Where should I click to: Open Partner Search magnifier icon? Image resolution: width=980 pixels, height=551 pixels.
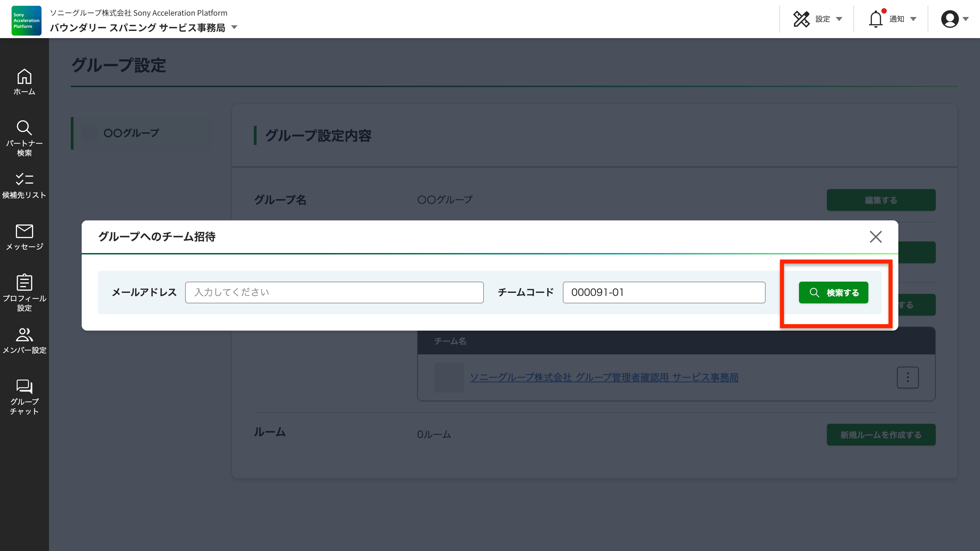[x=24, y=128]
